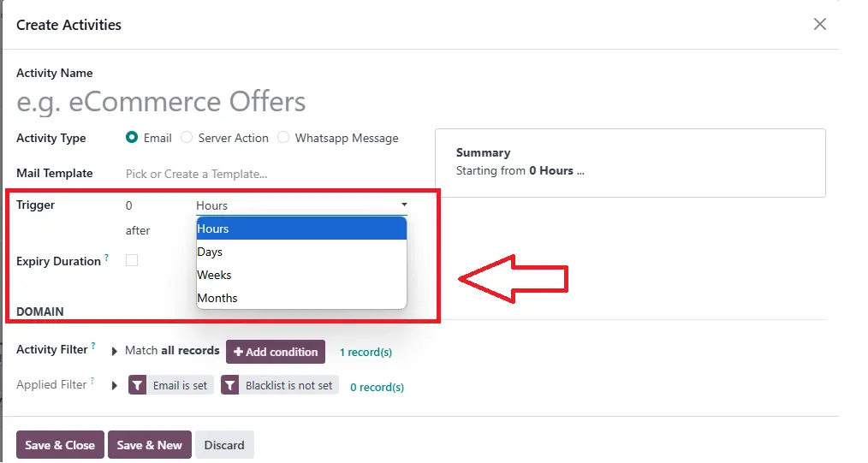Choose Server Action as activity type
The image size is (868, 463).
click(187, 137)
